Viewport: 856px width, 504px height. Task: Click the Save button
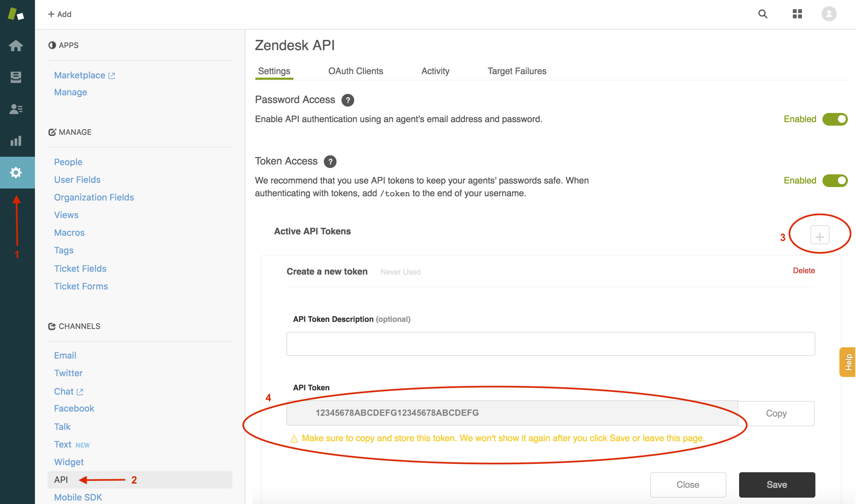777,485
